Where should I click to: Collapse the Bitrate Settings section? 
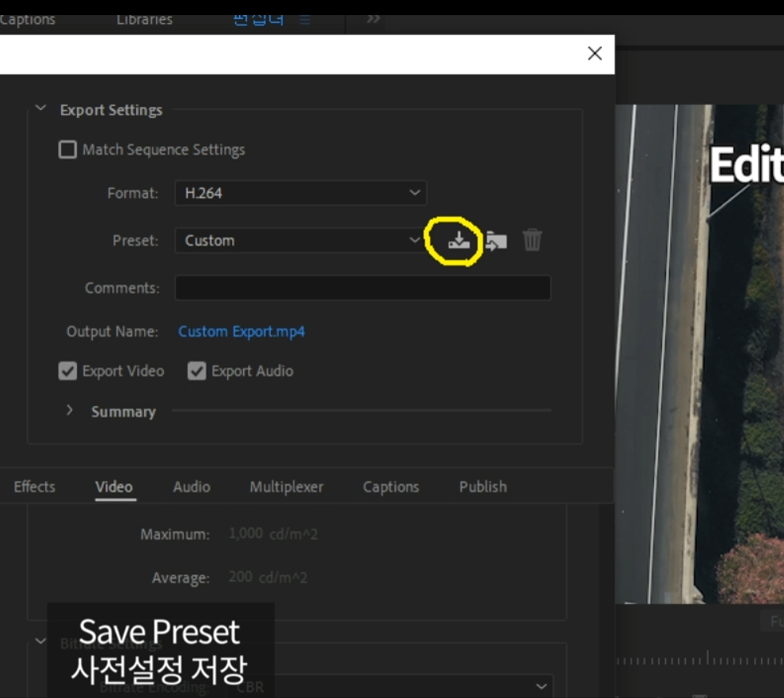[x=40, y=640]
